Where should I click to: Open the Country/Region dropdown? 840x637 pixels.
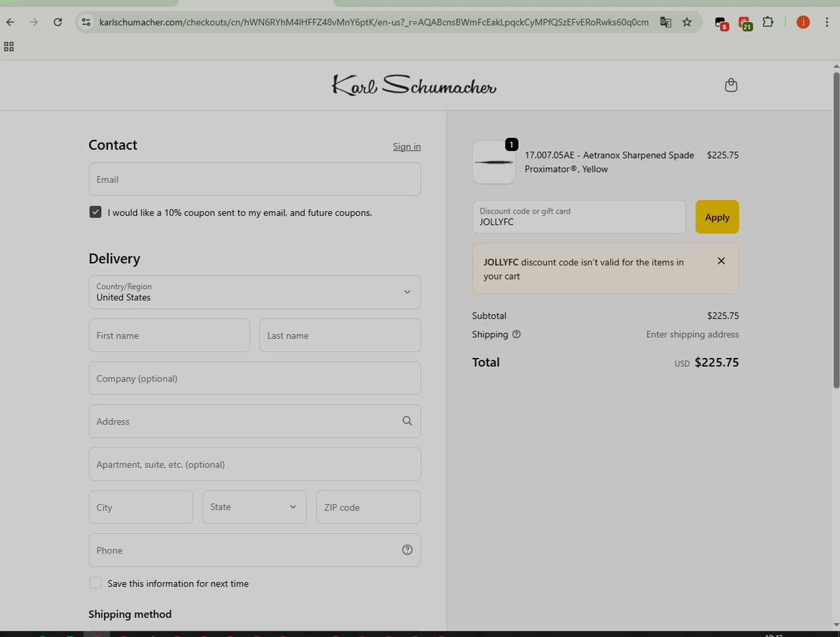(x=255, y=292)
